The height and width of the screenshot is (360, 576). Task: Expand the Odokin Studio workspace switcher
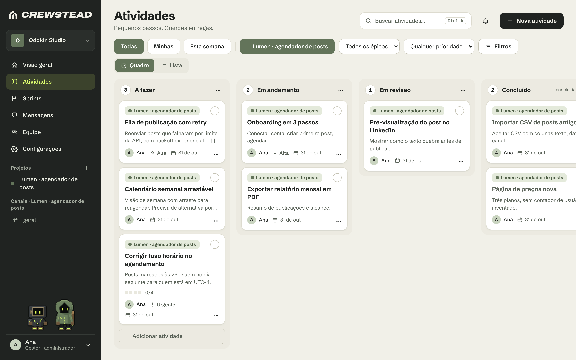tap(50, 40)
